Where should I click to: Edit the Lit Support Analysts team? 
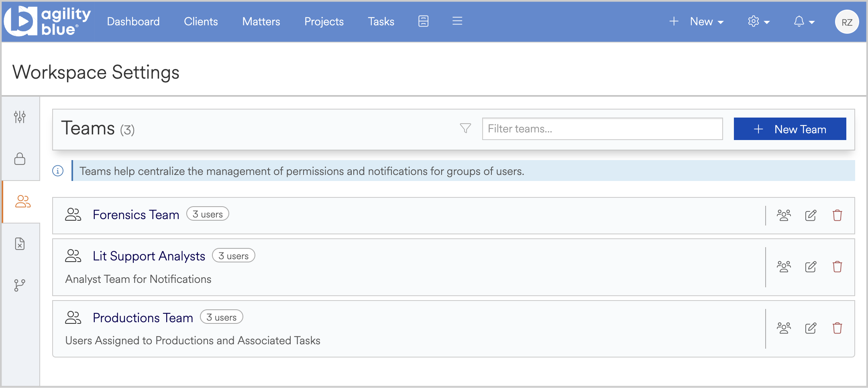811,267
